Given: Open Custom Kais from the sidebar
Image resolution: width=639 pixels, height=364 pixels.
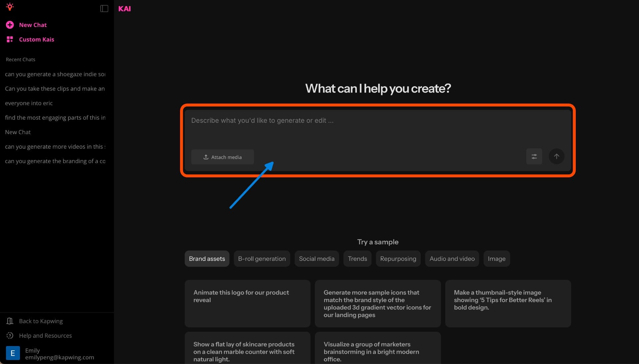Looking at the screenshot, I should click(x=36, y=39).
